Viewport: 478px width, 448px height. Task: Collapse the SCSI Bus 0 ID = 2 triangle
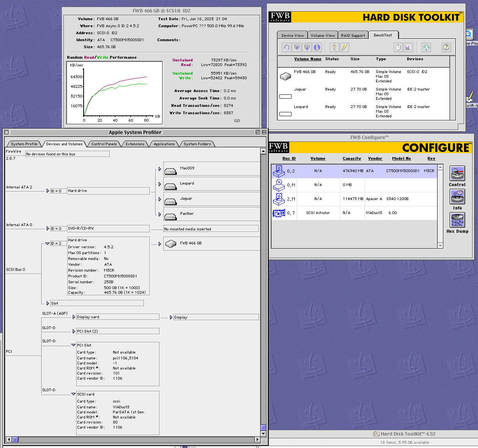click(x=47, y=244)
